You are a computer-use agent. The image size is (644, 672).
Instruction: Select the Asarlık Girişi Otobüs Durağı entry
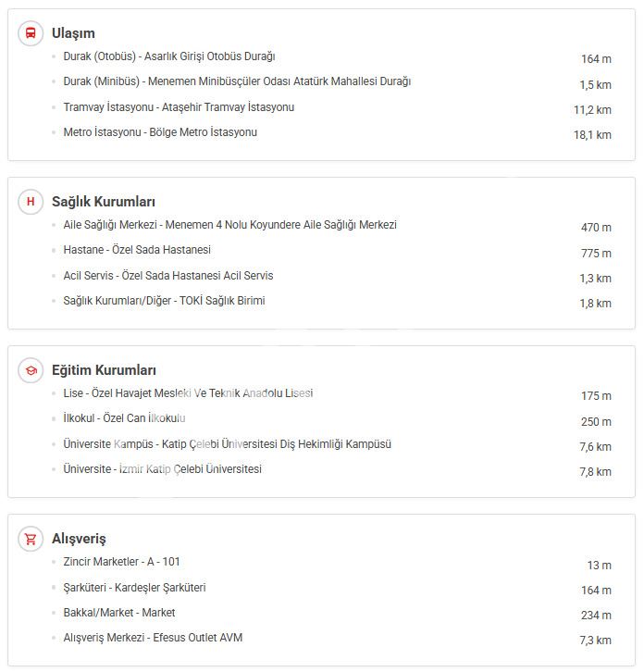[169, 57]
